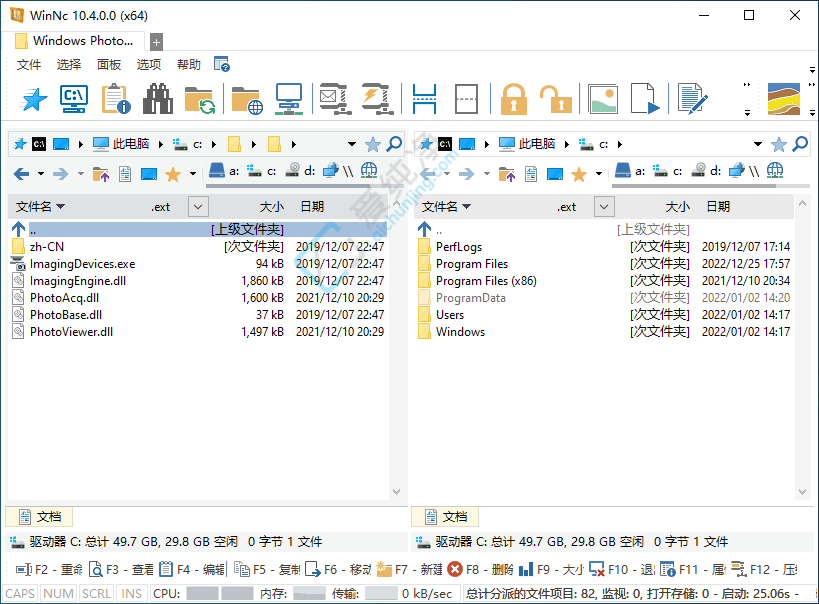This screenshot has width=819, height=604.
Task: Click left panel scrollbar down arrow
Action: click(396, 492)
